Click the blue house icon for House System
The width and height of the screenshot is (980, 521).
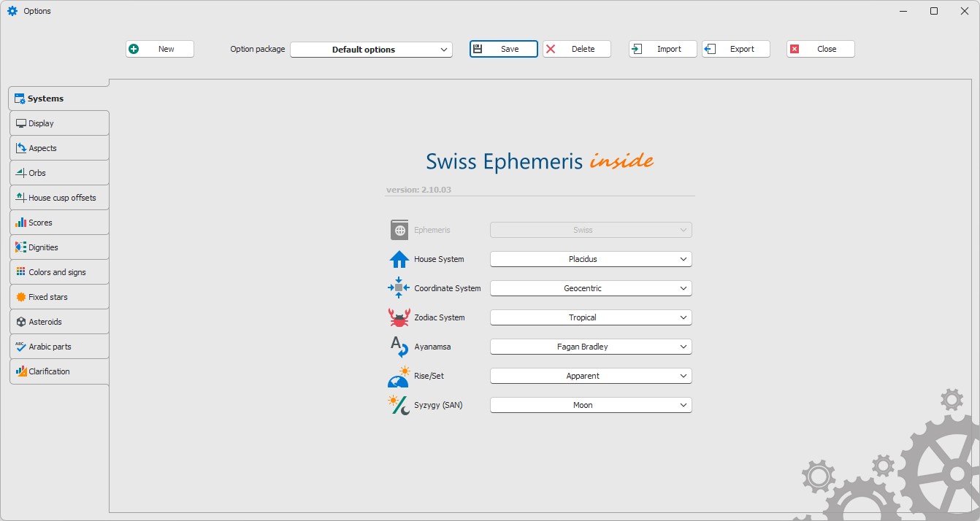point(399,259)
